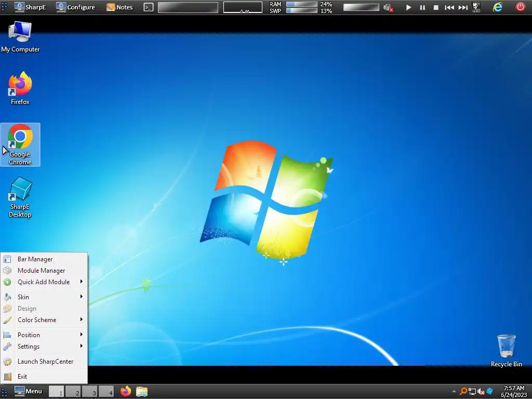Screen dimensions: 532x399
Task: Click the brush Color Scheme icon
Action: point(7,320)
